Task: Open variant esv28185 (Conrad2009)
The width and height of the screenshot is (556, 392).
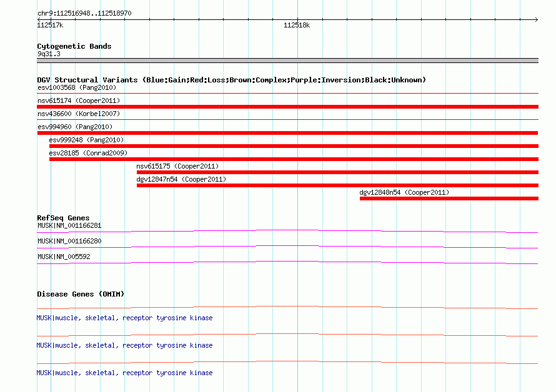Action: click(88, 153)
